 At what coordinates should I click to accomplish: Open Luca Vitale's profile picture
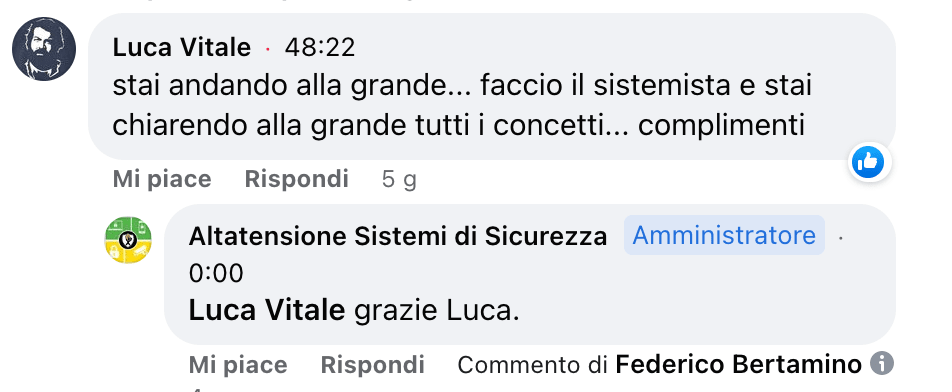(x=44, y=49)
